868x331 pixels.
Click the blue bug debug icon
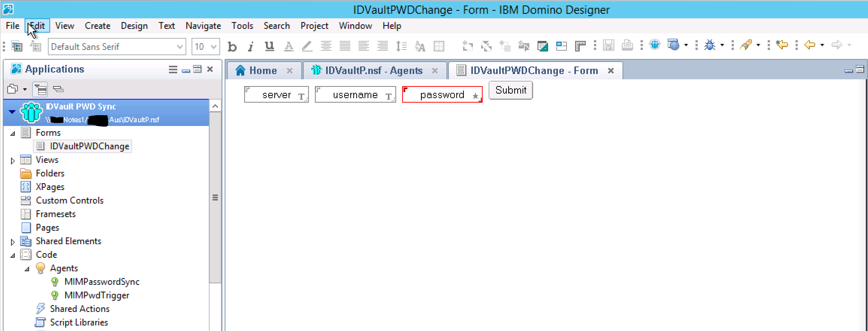tap(710, 45)
